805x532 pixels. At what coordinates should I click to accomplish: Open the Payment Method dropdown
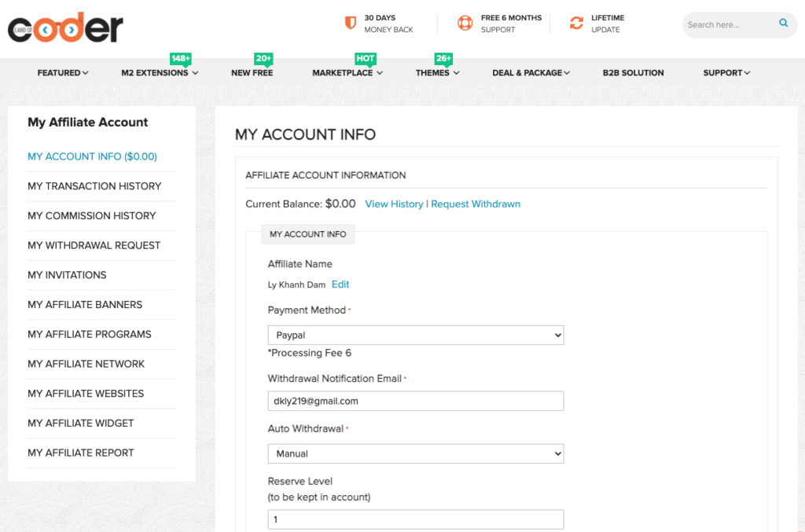click(415, 336)
